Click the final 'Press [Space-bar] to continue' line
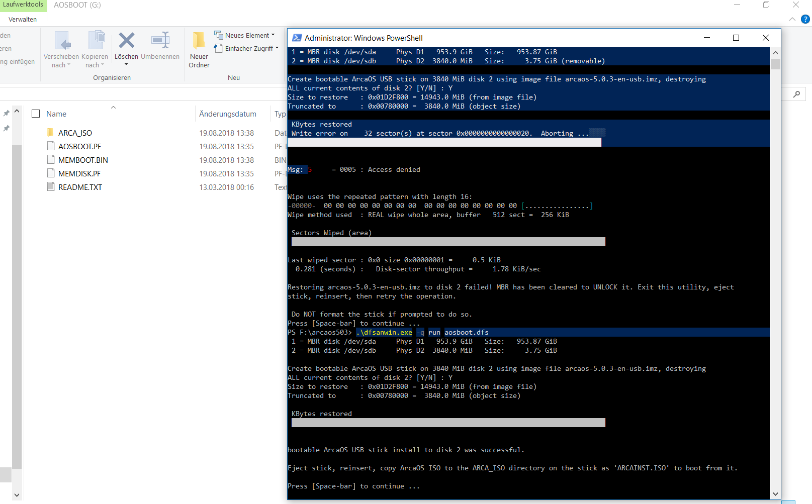 354,486
